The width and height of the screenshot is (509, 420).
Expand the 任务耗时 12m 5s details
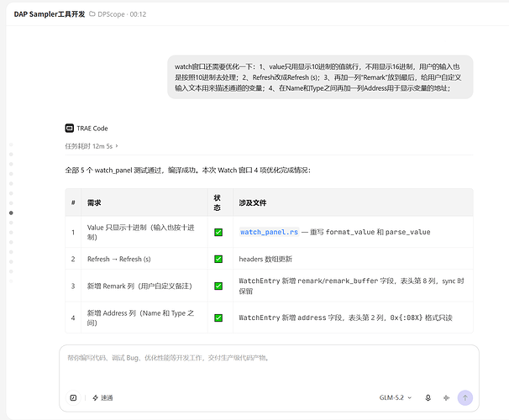point(92,146)
